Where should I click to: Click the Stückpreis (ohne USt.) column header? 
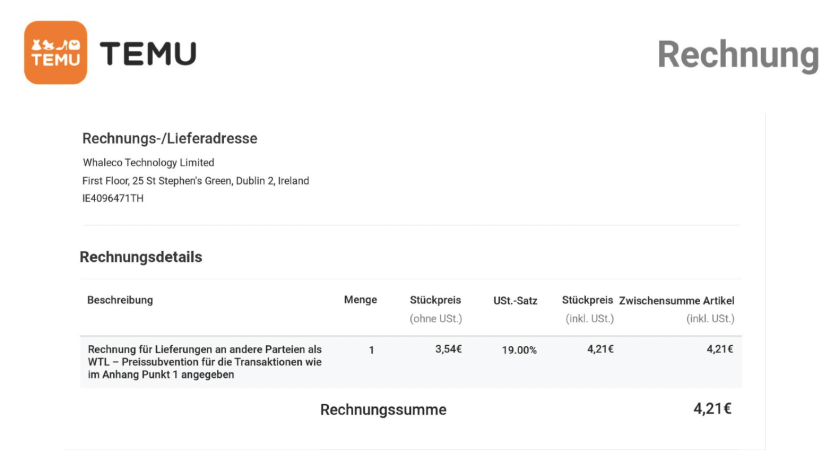(436, 309)
